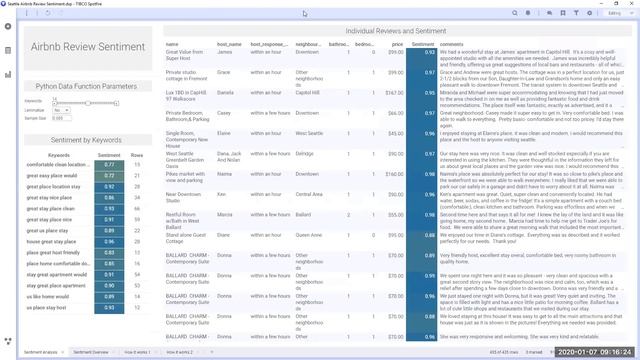Viewport: 640px width, 360px height.
Task: Sort by the neighbourhood column header
Action: click(308, 44)
